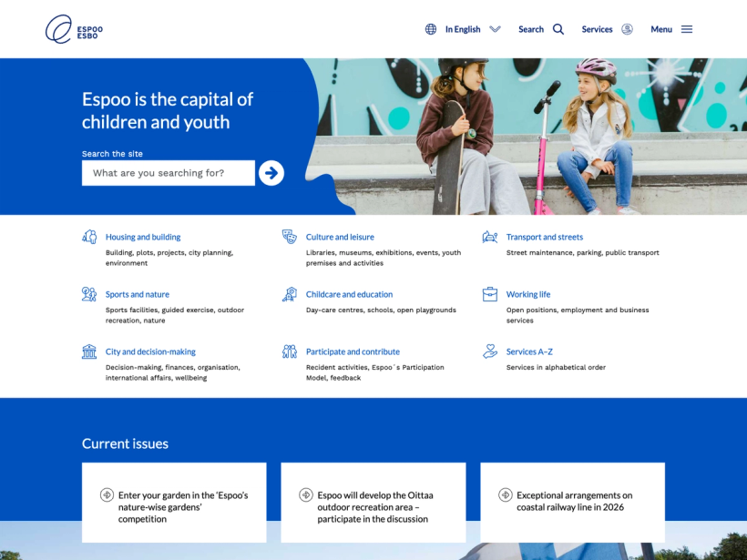Click the Participate and contribute people icon
747x560 pixels.
pos(289,351)
